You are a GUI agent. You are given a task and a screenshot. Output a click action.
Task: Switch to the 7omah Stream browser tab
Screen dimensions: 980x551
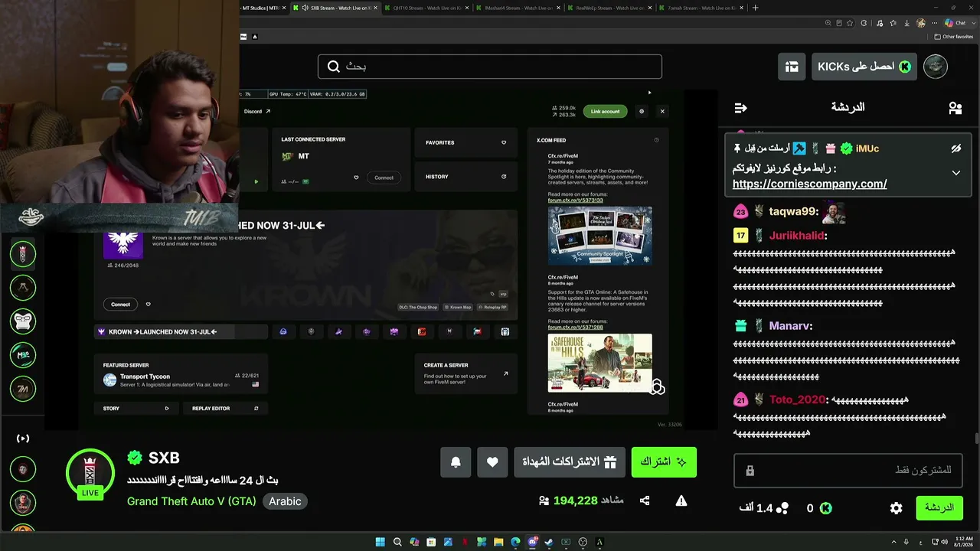tap(701, 8)
